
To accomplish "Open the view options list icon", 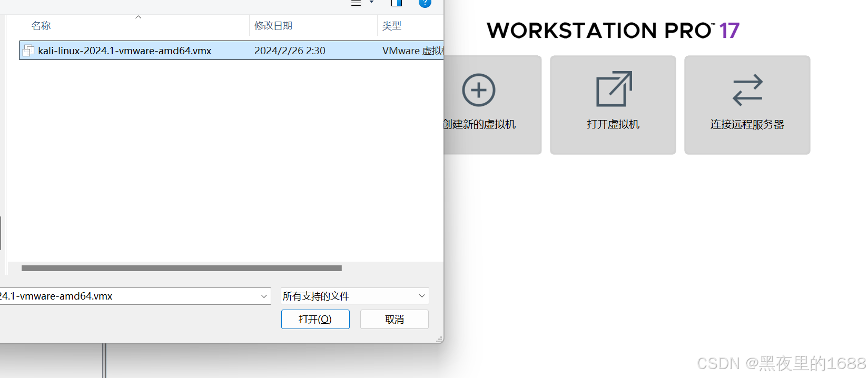I will (356, 3).
